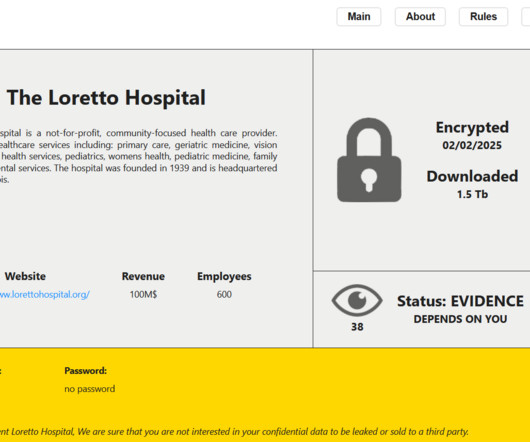Select the Status: EVIDENCE text
Image resolution: width=530 pixels, height=442 pixels.
[460, 301]
